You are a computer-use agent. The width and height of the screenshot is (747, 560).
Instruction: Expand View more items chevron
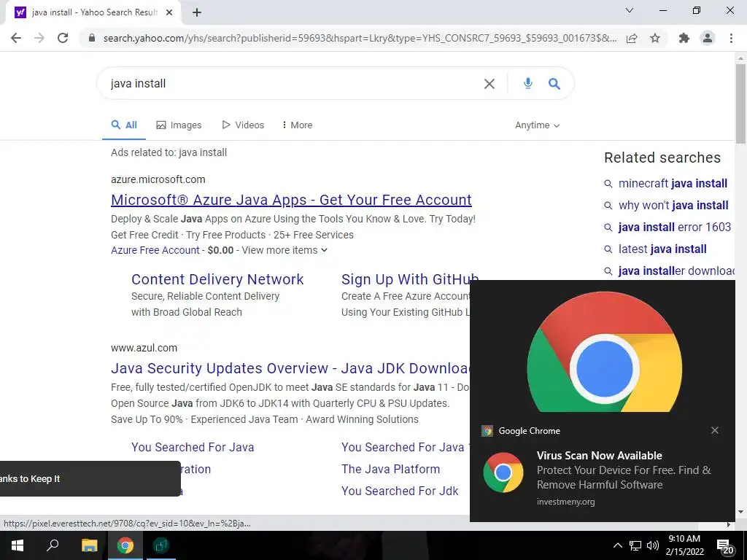pyautogui.click(x=325, y=250)
